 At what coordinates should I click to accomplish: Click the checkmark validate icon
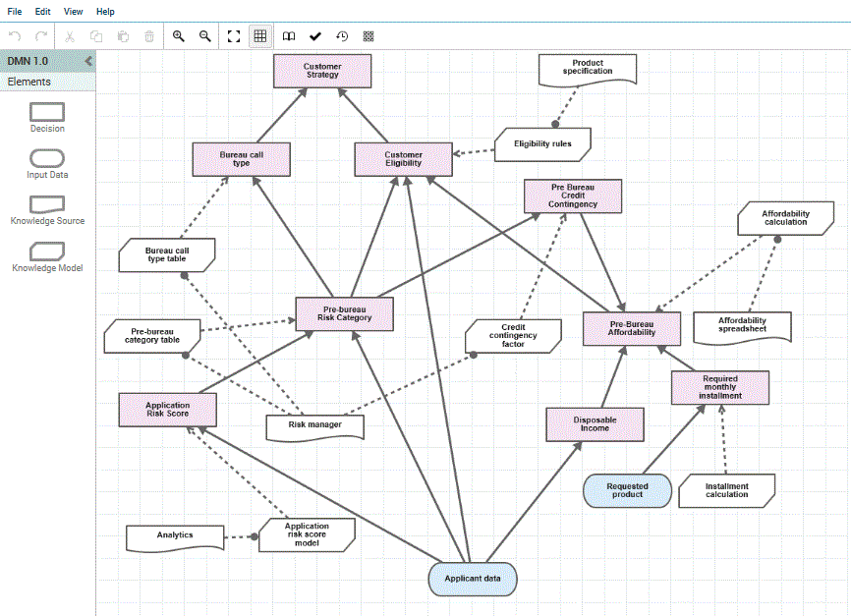tap(315, 36)
